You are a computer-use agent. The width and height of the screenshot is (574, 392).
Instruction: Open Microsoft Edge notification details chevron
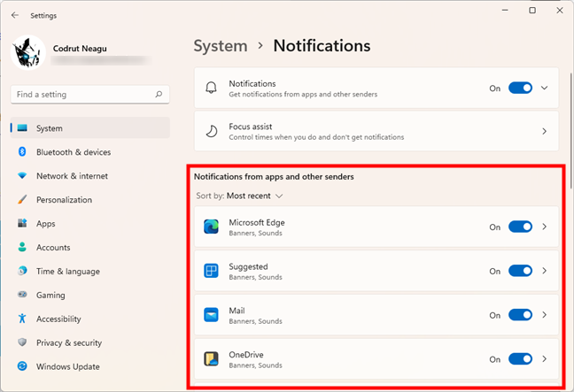pyautogui.click(x=545, y=227)
